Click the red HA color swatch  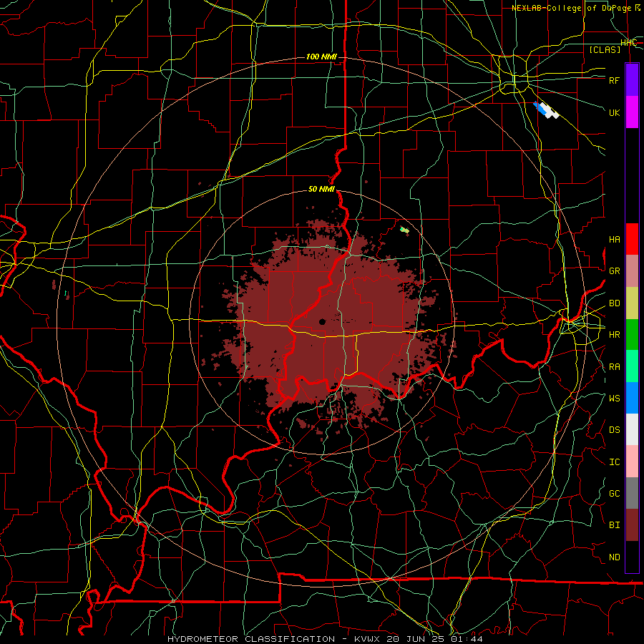tap(632, 239)
